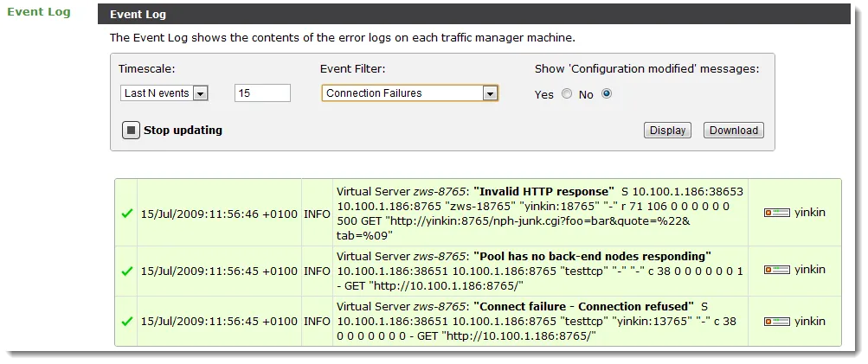This screenshot has height=364, width=868.
Task: Select Yes for Configuration modified messages
Action: coord(566,94)
